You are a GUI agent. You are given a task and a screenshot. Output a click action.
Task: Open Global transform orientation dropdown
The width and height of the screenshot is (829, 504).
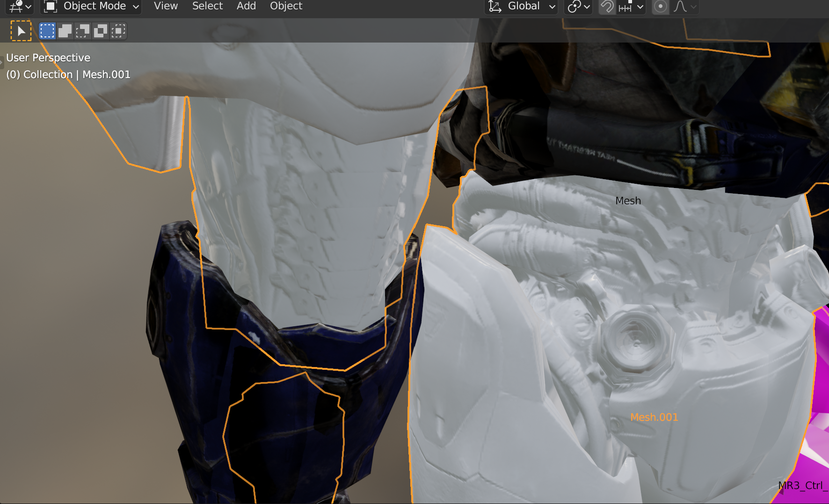[x=522, y=7]
